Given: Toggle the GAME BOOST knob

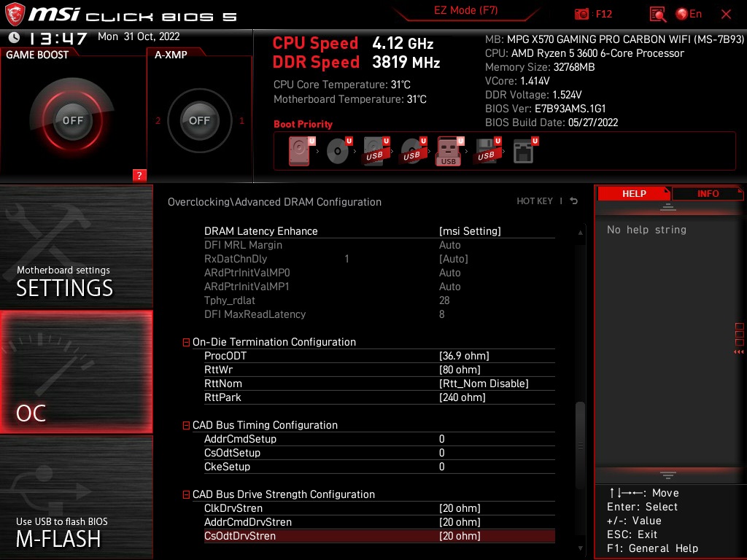Looking at the screenshot, I should point(72,120).
